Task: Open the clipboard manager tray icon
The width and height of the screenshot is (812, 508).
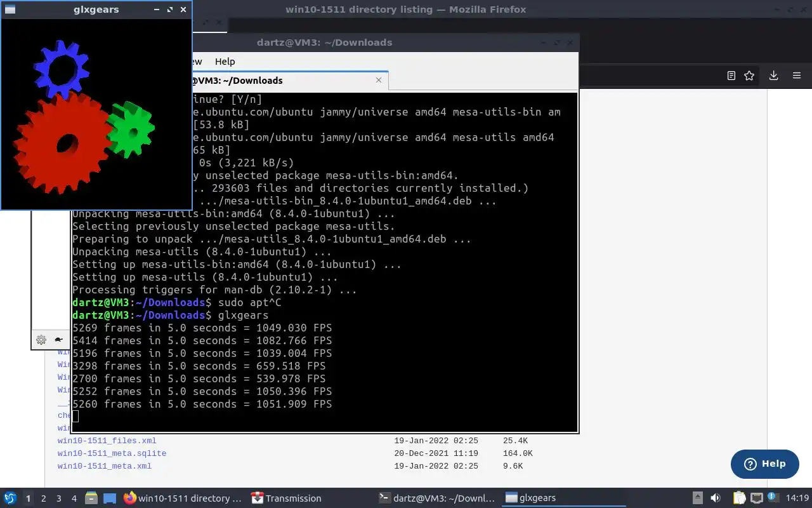Action: click(x=739, y=498)
